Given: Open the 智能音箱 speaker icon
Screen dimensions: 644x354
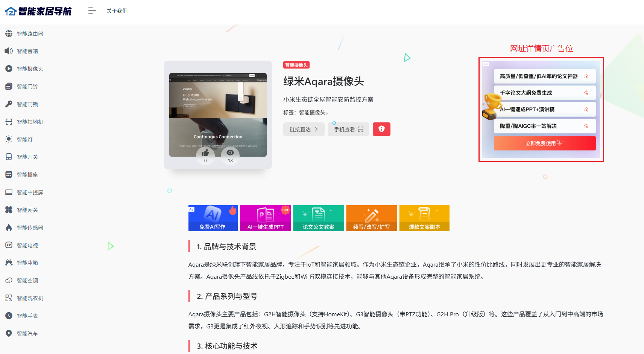Looking at the screenshot, I should (9, 51).
